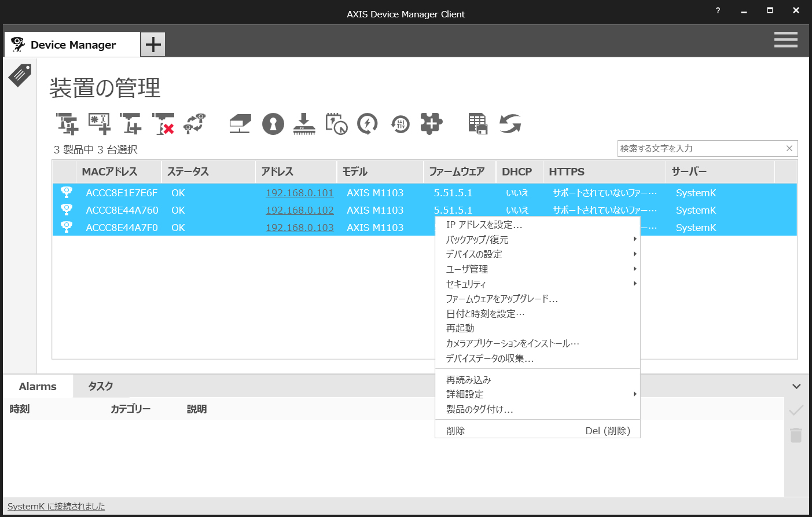Click the third camera-plus toolbar icon
The image size is (812, 517).
(x=131, y=124)
